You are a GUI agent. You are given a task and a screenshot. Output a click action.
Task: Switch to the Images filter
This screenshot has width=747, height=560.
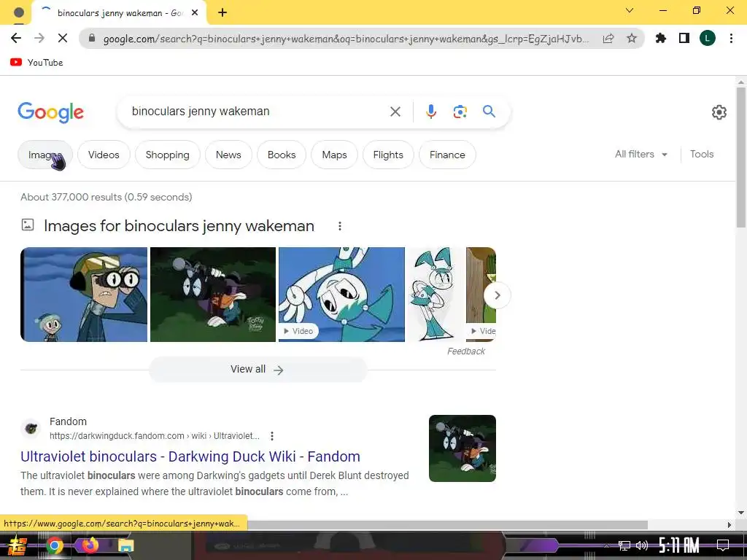point(45,155)
